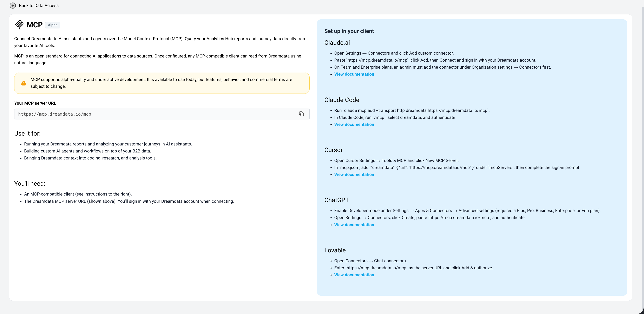Open View documentation under Lovable

[x=354, y=275]
